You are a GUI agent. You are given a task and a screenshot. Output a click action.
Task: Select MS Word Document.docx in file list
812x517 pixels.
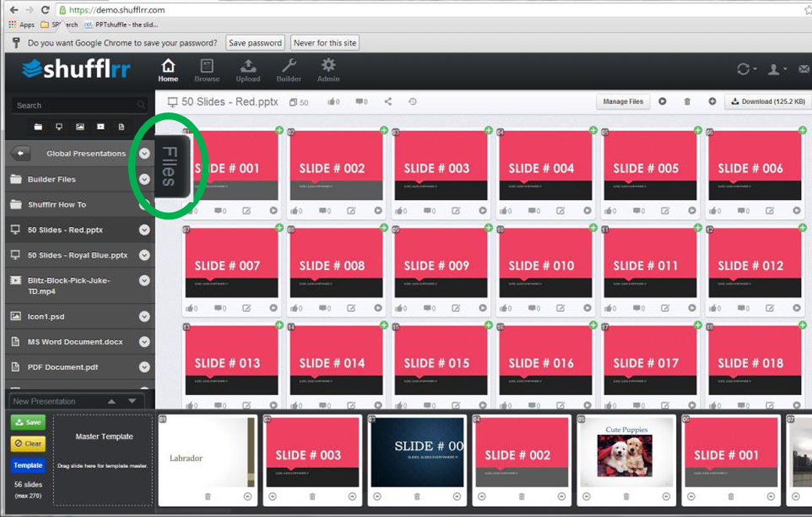[75, 341]
